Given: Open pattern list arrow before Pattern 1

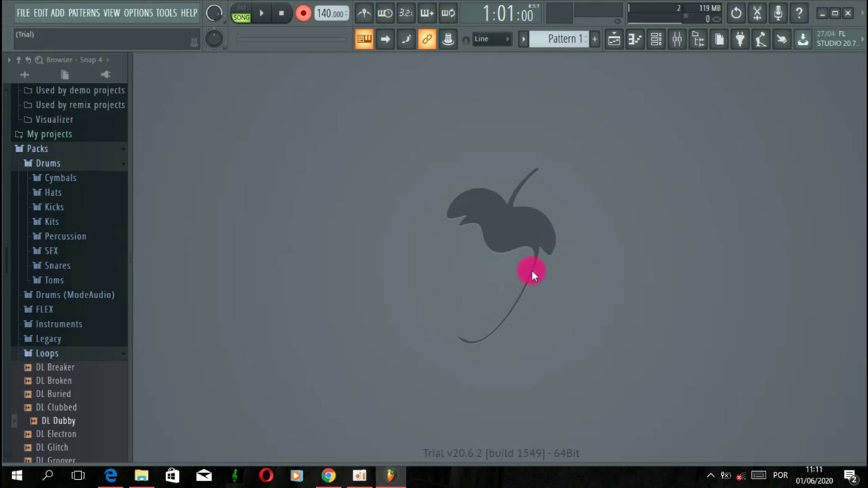Looking at the screenshot, I should click(x=523, y=39).
